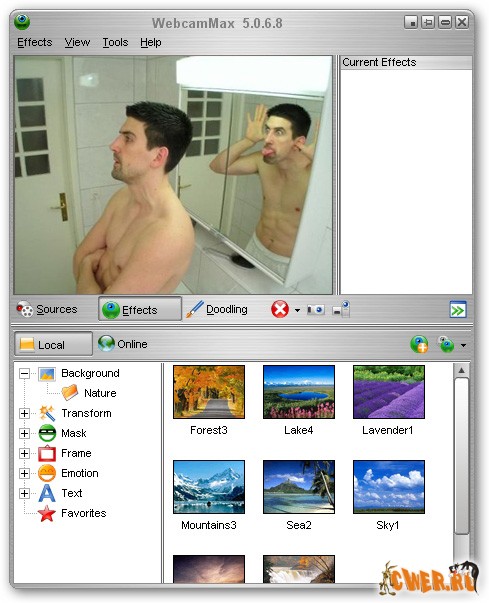Open dropdown arrow next to effect settings icon

(x=463, y=345)
